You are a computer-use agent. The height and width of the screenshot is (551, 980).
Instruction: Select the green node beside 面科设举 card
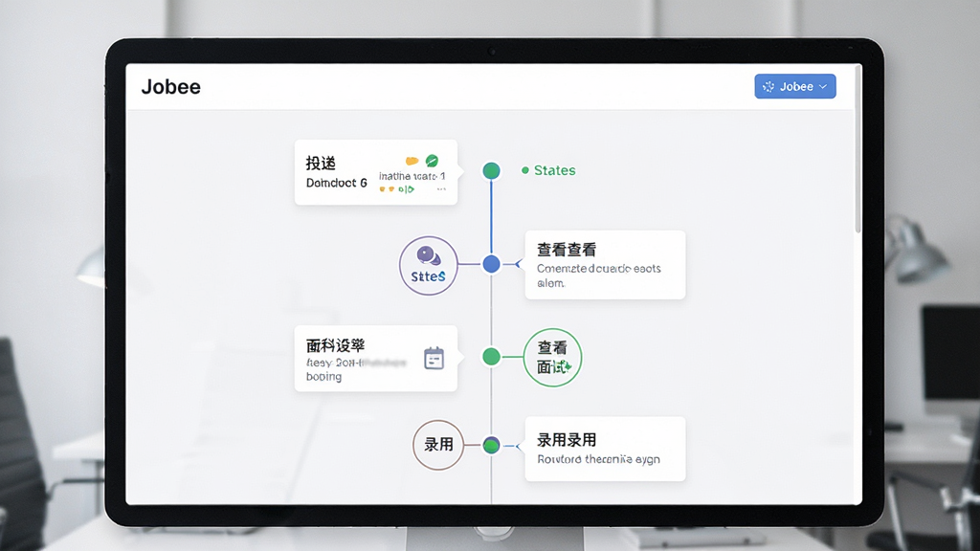click(491, 357)
